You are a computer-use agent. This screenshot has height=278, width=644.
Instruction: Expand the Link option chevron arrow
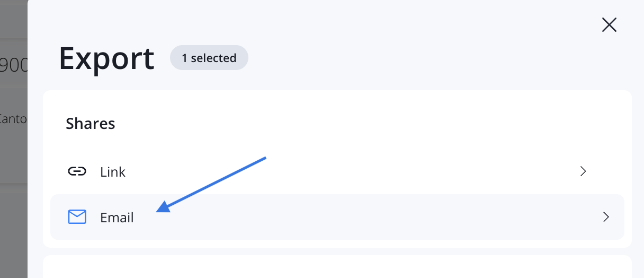(583, 171)
